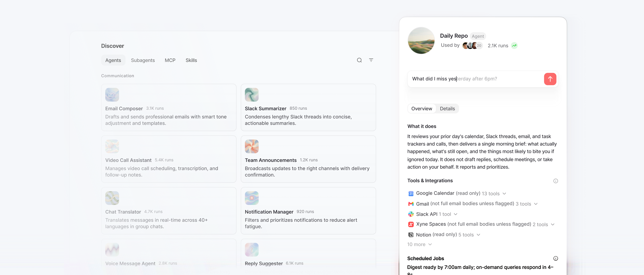Open the Slack Summarizer card title
644x275 pixels.
point(265,109)
